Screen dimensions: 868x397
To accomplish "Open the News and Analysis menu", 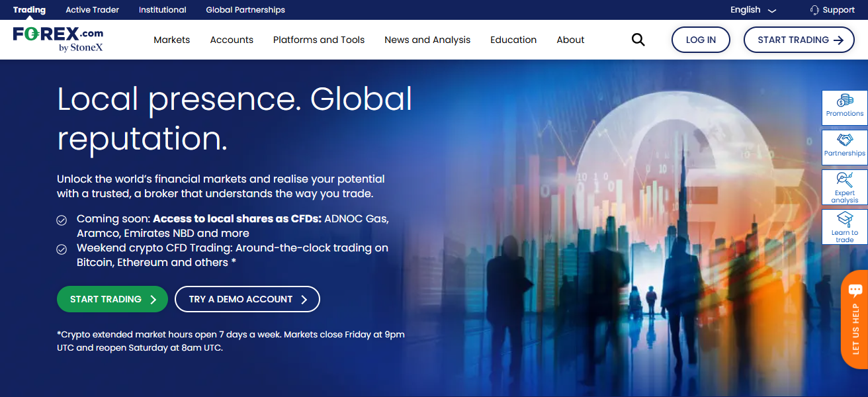I will [427, 40].
